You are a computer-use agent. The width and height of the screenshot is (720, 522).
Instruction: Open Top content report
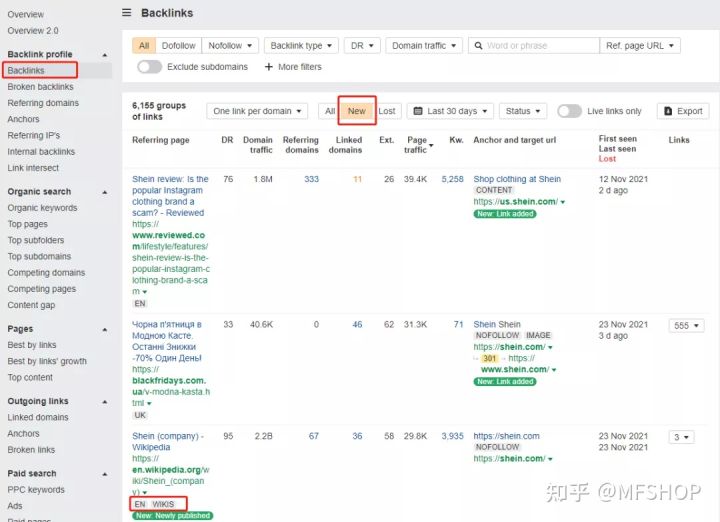click(30, 377)
